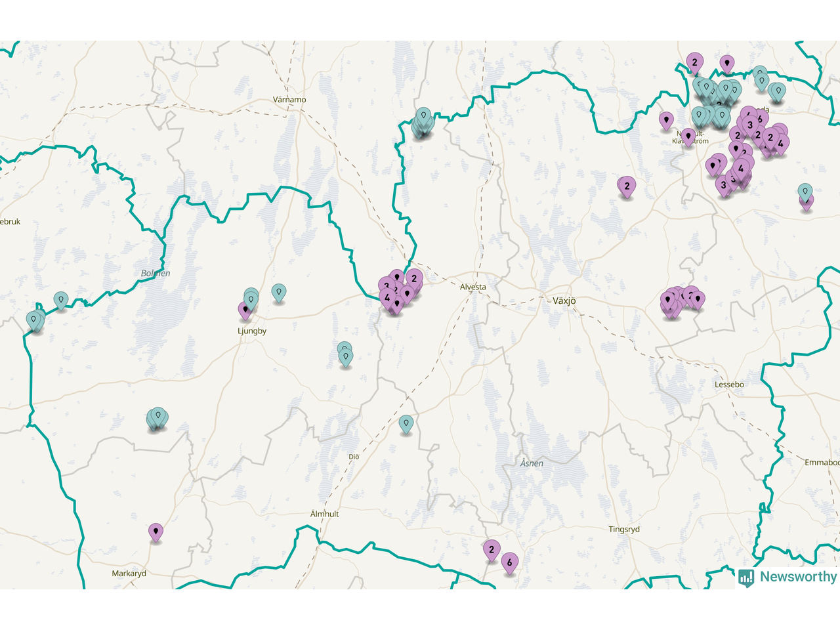The image size is (840, 630).
Task: Click the Alvesta town label
Action: tap(473, 287)
